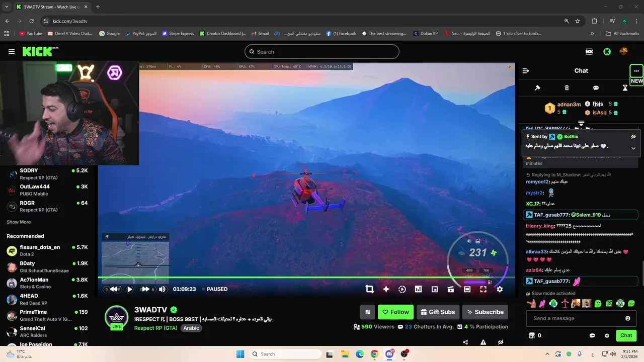Open Ac7ionMan recommended channel
Viewport: 644px width, 362px height.
click(48, 283)
